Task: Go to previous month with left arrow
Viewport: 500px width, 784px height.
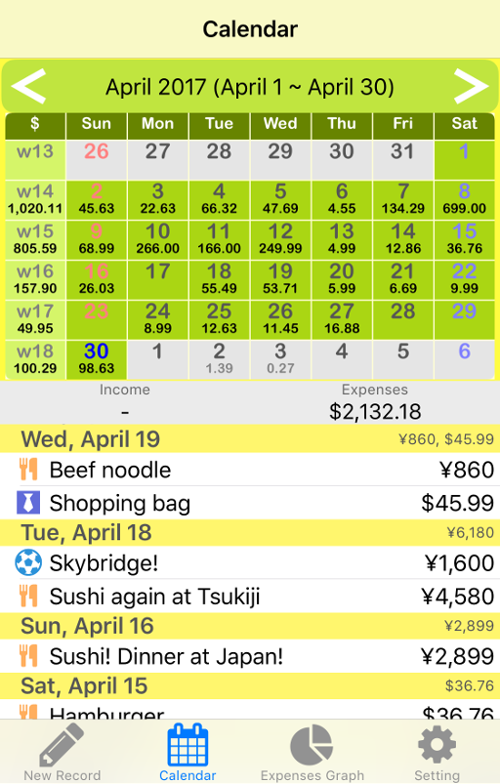Action: click(28, 86)
